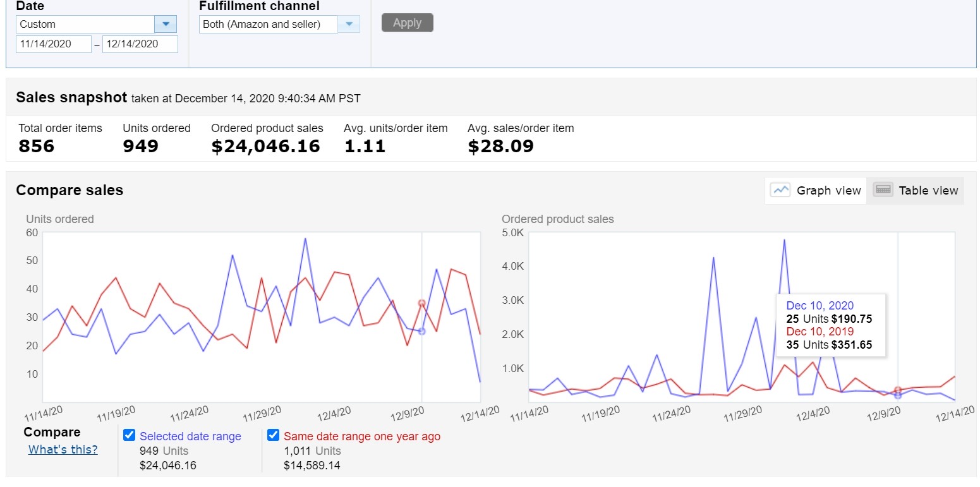Viewport: 980px width, 487px height.
Task: Click the Table view grid icon
Action: click(x=883, y=190)
